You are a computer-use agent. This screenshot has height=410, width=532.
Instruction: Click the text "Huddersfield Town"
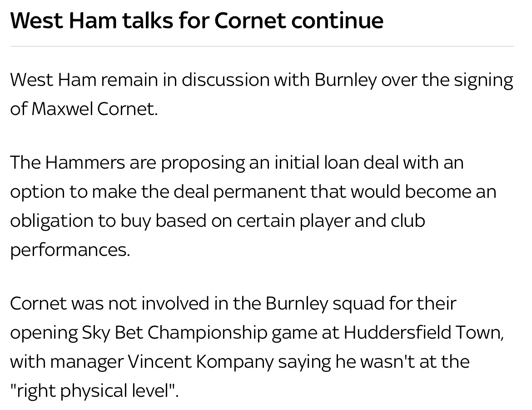tap(423, 333)
